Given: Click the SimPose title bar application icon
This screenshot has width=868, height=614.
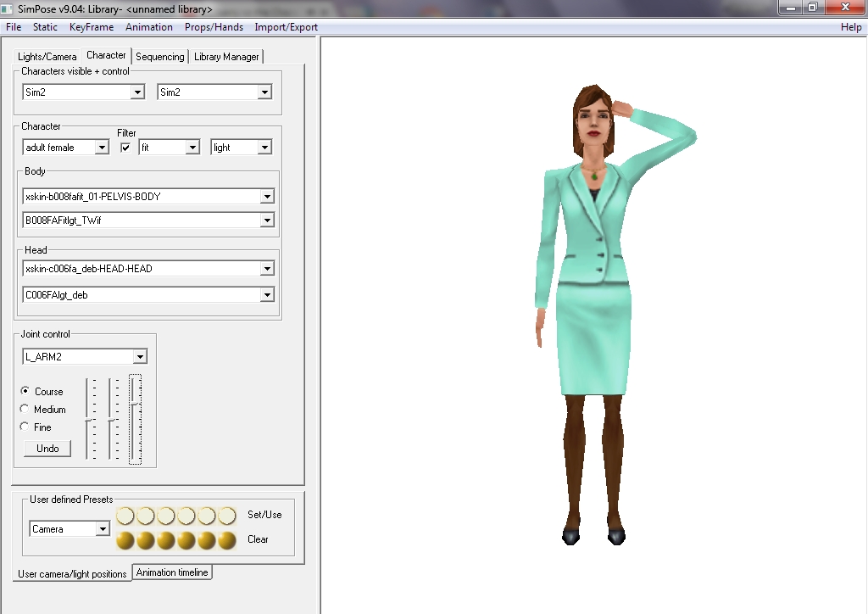Looking at the screenshot, I should (x=8, y=9).
